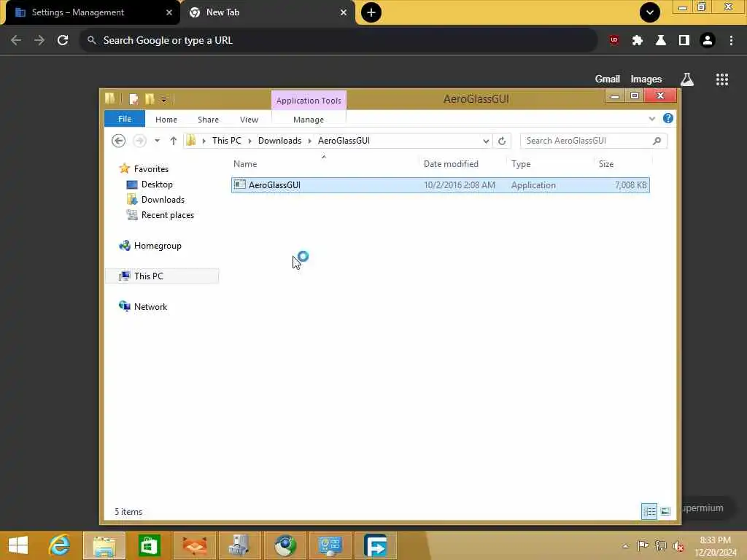Screen dimensions: 747x560
Task: Click the flask icon beside Images
Action: 686,79
